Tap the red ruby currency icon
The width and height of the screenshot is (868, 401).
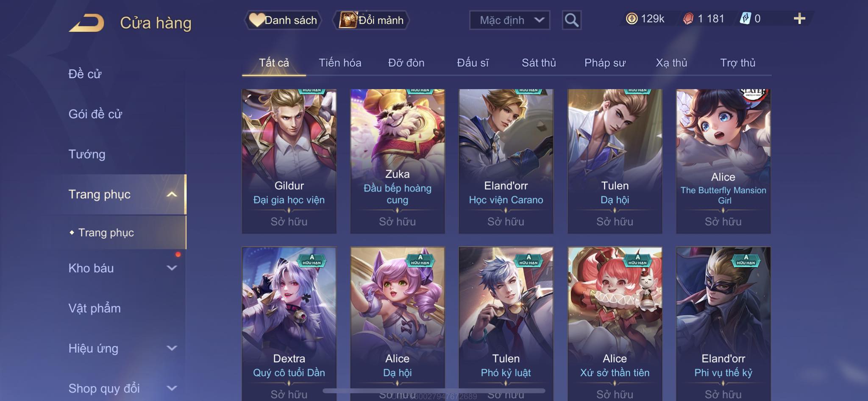coord(688,19)
